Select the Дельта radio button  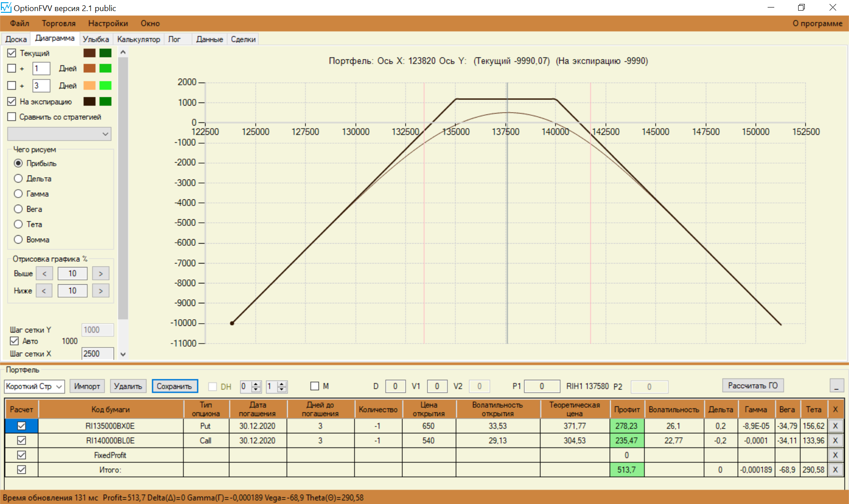point(18,179)
